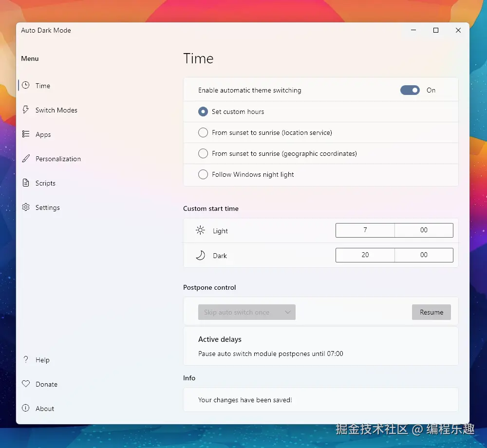Image resolution: width=487 pixels, height=448 pixels.
Task: Click the Dark hour field showing 20
Action: 365,255
